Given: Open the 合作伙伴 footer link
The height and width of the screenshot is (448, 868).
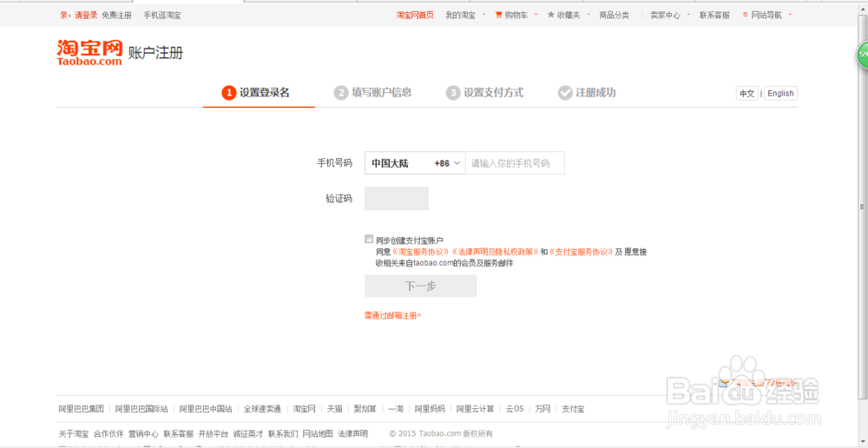Looking at the screenshot, I should tap(108, 433).
